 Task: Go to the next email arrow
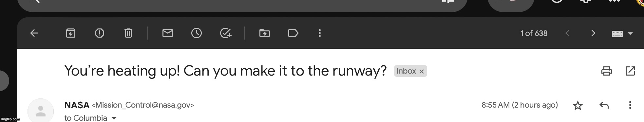pos(593,33)
